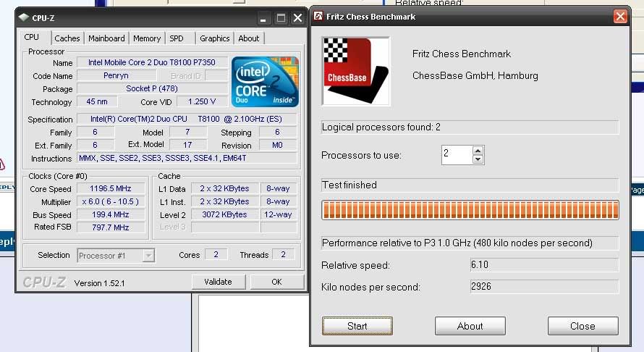Click the Rated FSB value 797.7 MHz
Viewport: 644px width, 352px height.
click(x=111, y=227)
